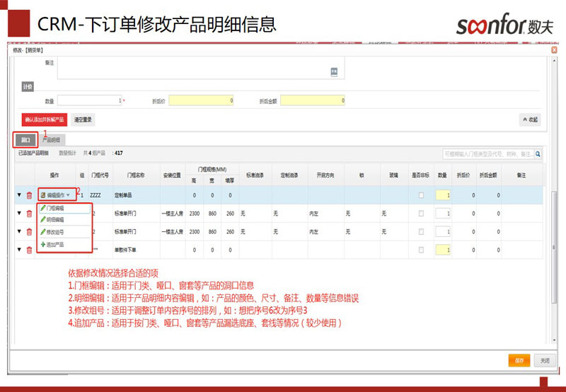Image resolution: width=566 pixels, height=392 pixels.
Task: Click the orange 保存 button
Action: (x=519, y=360)
